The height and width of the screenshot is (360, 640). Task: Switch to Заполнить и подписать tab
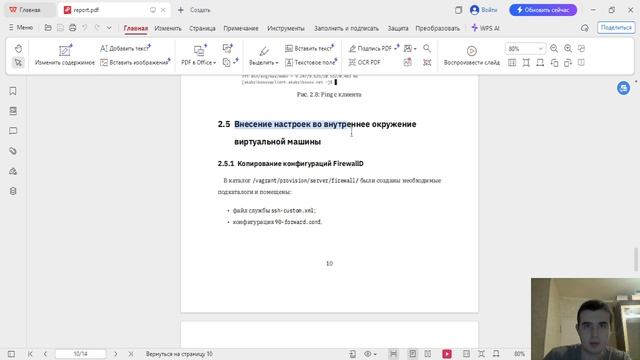pyautogui.click(x=346, y=28)
